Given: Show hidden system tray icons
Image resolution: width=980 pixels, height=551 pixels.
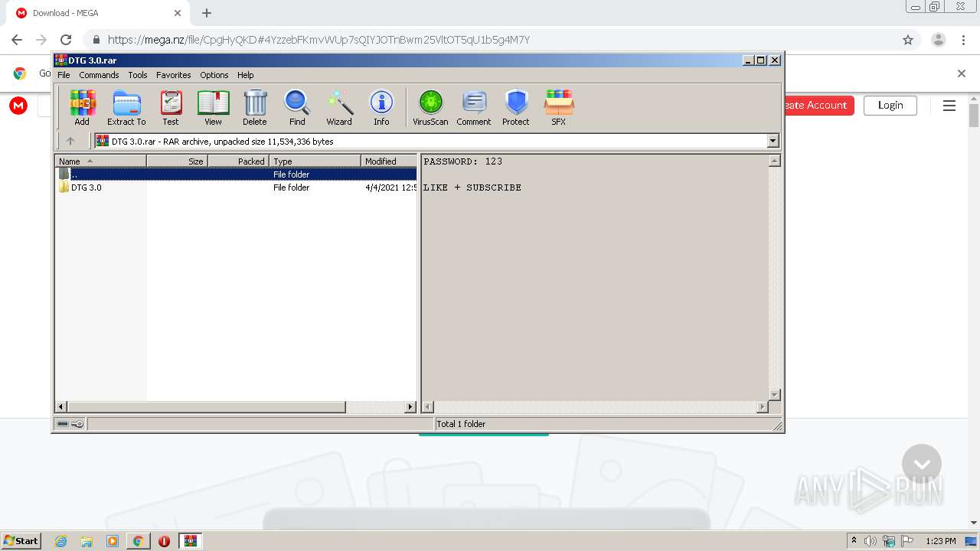Looking at the screenshot, I should [854, 541].
